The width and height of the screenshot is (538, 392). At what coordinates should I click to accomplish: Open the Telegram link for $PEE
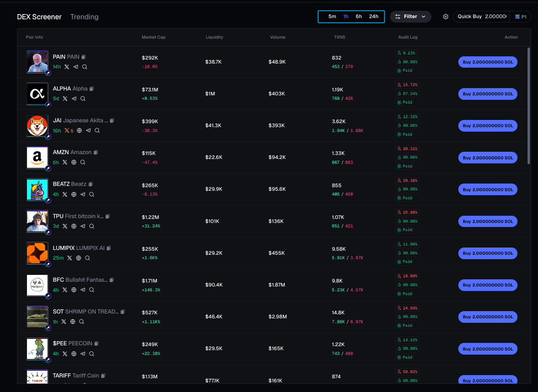[x=83, y=354]
